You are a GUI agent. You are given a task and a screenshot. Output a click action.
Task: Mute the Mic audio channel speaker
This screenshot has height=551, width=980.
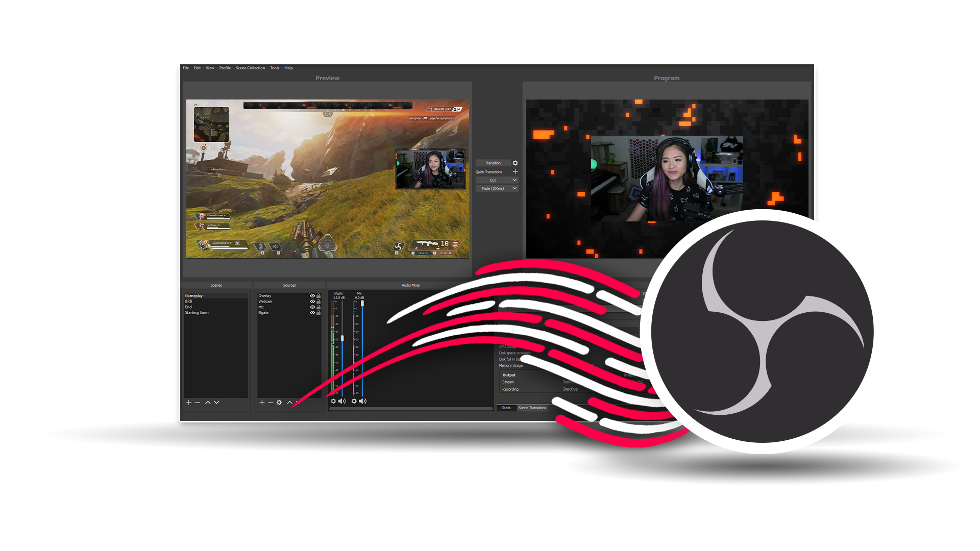(x=363, y=401)
